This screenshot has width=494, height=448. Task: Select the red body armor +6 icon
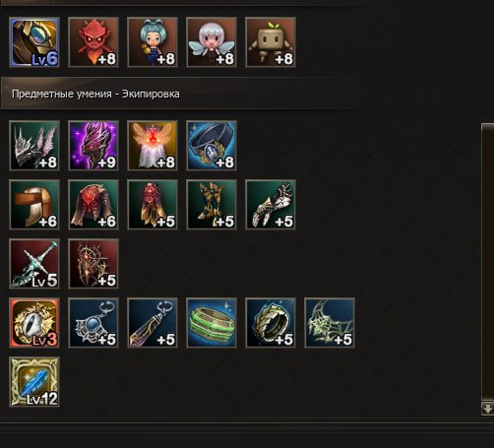pyautogui.click(x=93, y=205)
